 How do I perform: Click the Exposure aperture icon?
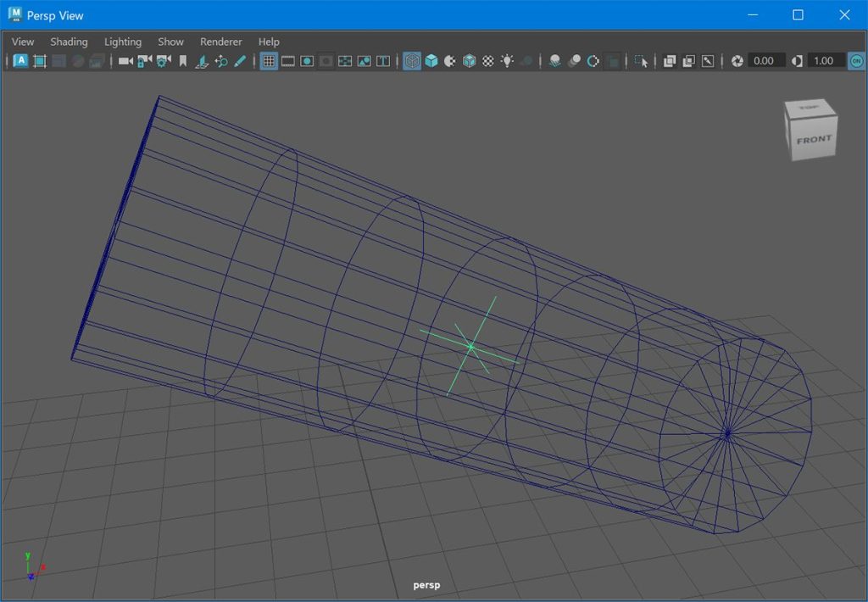(737, 61)
